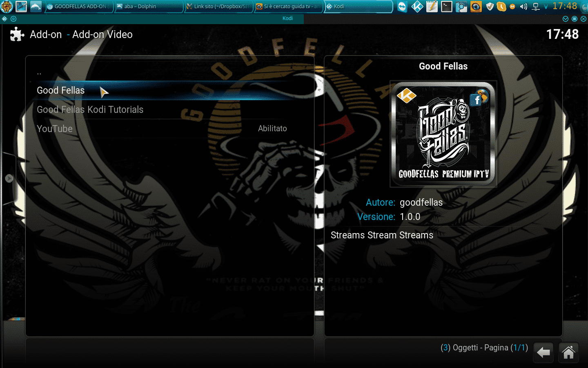Open the YouTube add-on entry
The height and width of the screenshot is (368, 588).
pyautogui.click(x=169, y=129)
